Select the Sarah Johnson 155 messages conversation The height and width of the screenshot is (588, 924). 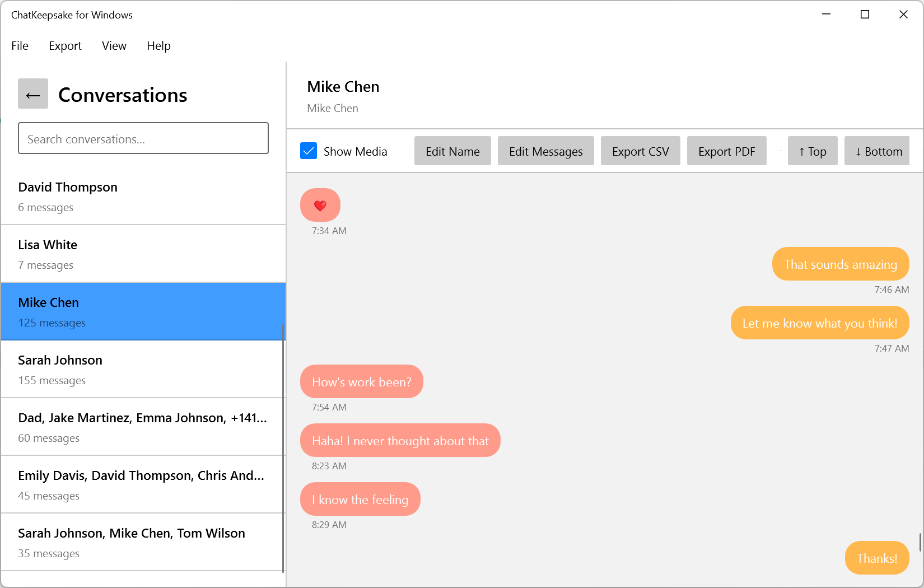click(x=143, y=370)
